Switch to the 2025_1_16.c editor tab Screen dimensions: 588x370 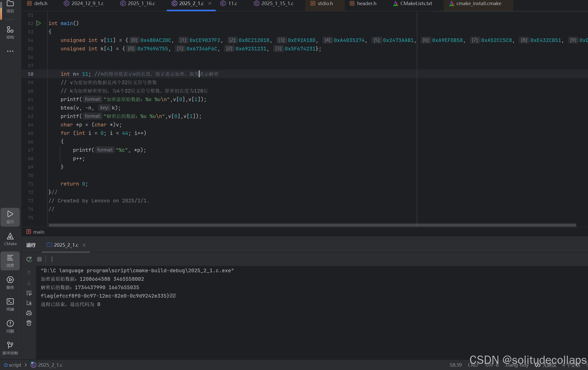coord(141,4)
